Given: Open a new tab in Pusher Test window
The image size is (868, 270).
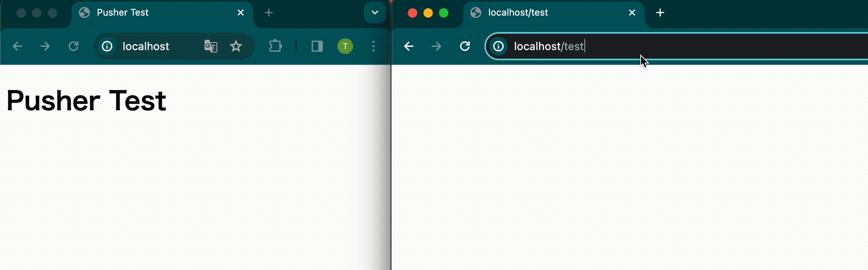Looking at the screenshot, I should click(269, 13).
